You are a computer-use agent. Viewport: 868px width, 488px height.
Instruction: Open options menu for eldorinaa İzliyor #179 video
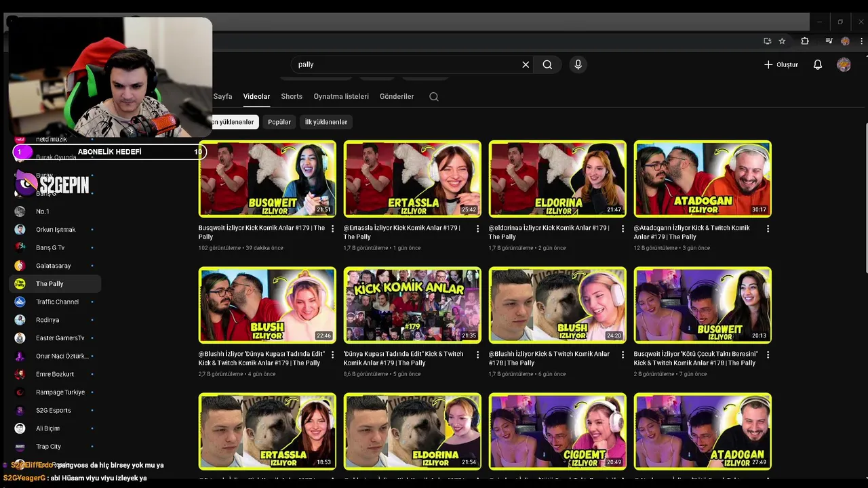pos(623,229)
